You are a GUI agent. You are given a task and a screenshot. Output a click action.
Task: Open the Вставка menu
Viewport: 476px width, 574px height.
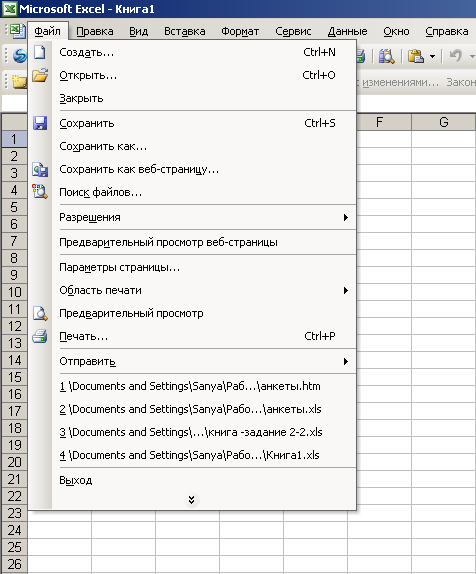pyautogui.click(x=185, y=31)
